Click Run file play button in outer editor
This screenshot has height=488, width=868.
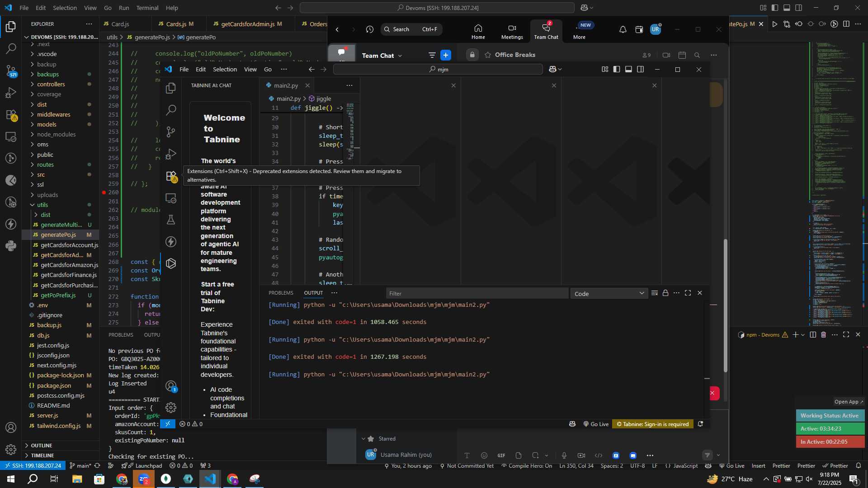point(775,24)
